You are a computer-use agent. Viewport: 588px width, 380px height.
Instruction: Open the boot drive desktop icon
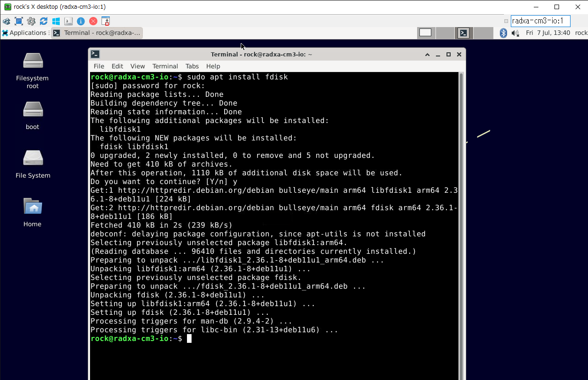[33, 115]
